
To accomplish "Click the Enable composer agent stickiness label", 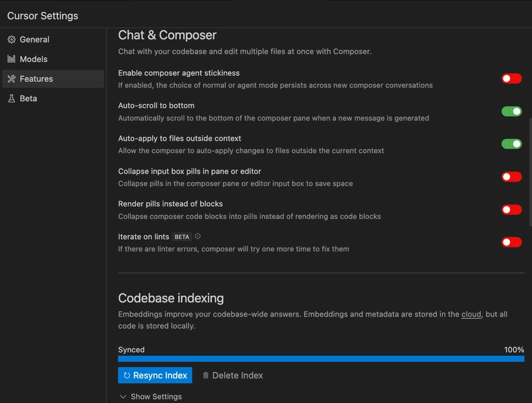I will (x=179, y=73).
